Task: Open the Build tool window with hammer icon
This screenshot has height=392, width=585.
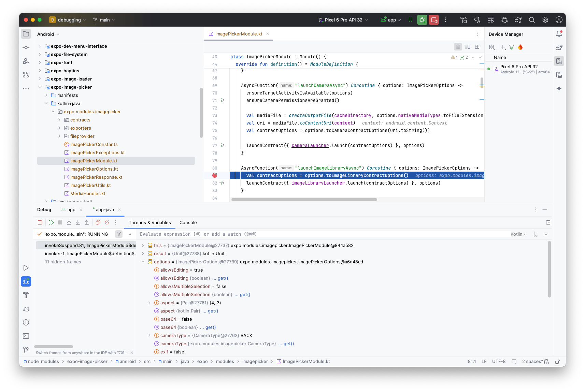Action: [x=26, y=295]
